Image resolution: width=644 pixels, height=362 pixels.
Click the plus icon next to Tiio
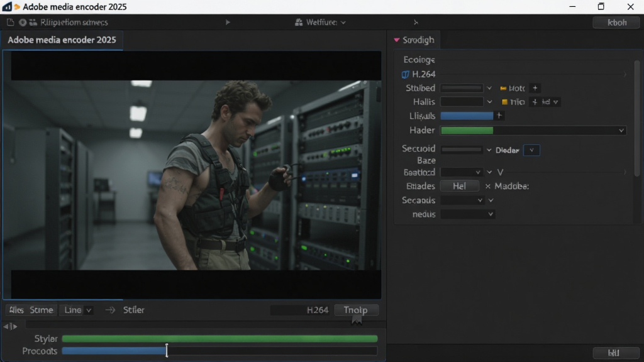click(535, 102)
